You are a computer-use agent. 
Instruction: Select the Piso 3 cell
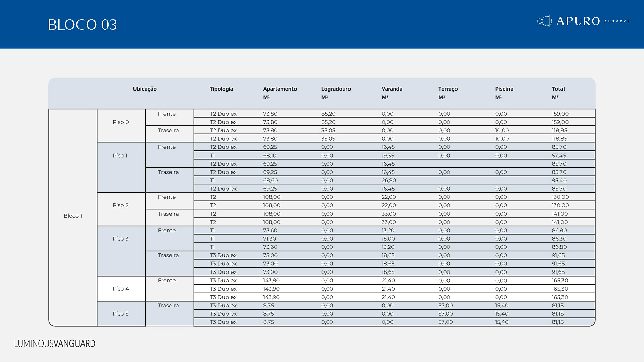coord(120,239)
